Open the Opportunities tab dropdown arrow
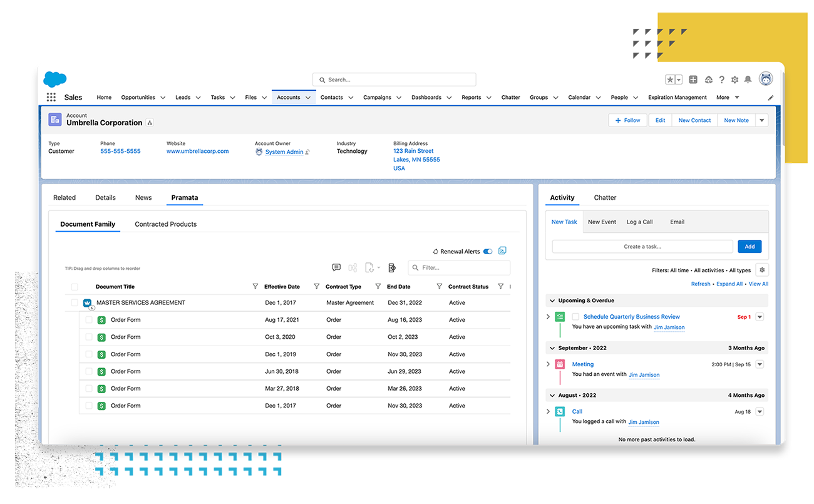 tap(163, 98)
